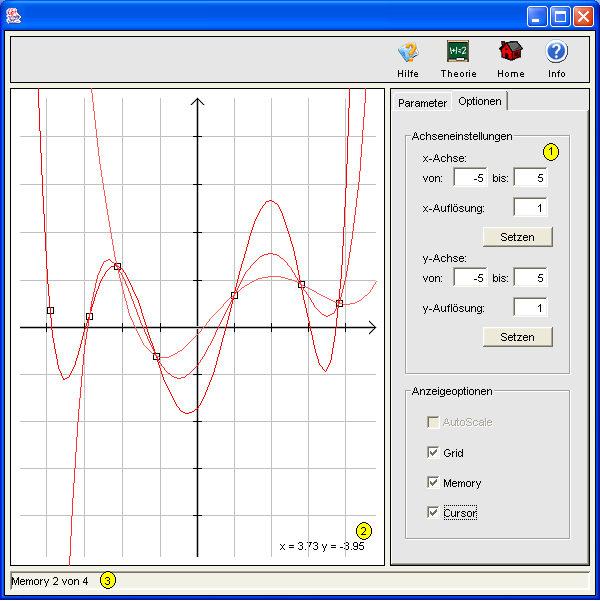Click the control point below the x-axis
This screenshot has width=600, height=601.
[156, 356]
